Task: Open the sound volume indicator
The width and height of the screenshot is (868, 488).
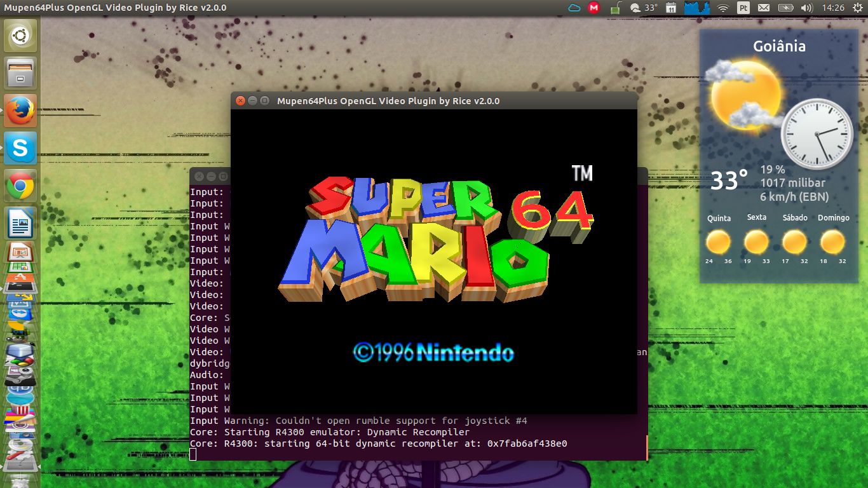Action: pyautogui.click(x=806, y=8)
